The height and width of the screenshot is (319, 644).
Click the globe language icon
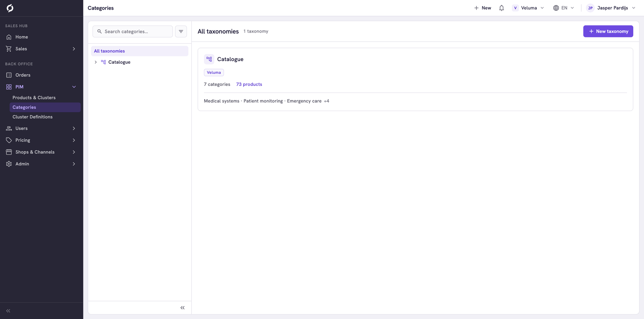pyautogui.click(x=556, y=8)
